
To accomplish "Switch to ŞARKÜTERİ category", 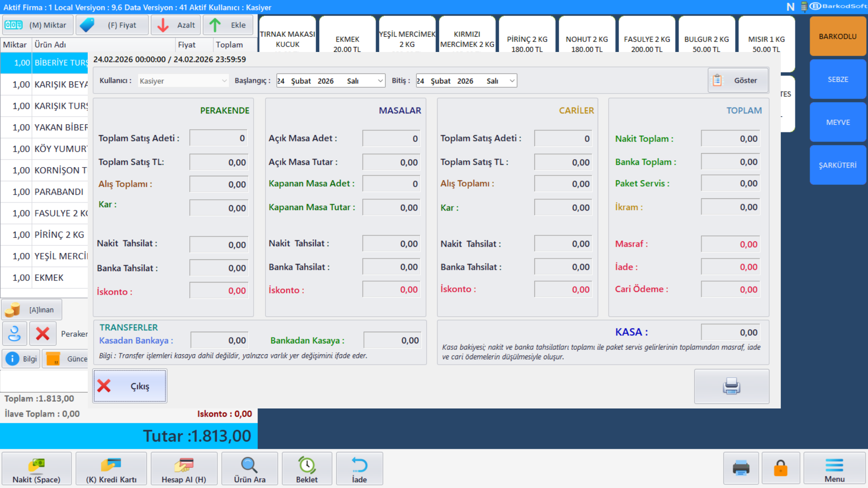I will point(837,165).
